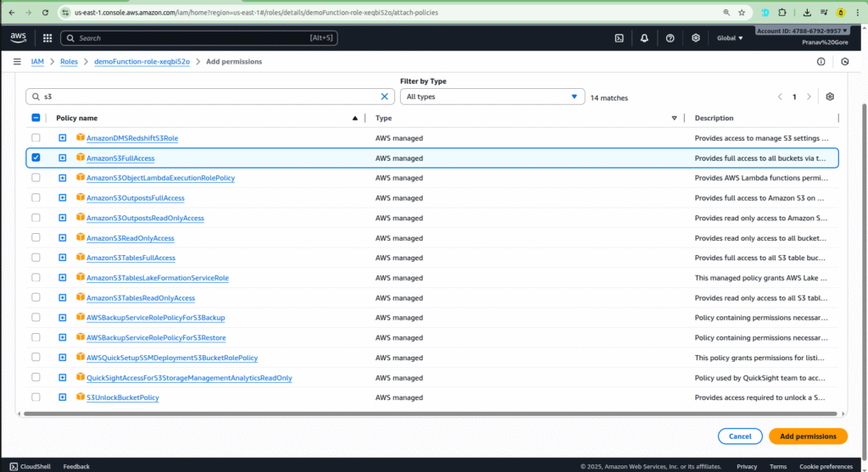This screenshot has width=868, height=472.
Task: Open browser downloads icon
Action: [x=807, y=12]
